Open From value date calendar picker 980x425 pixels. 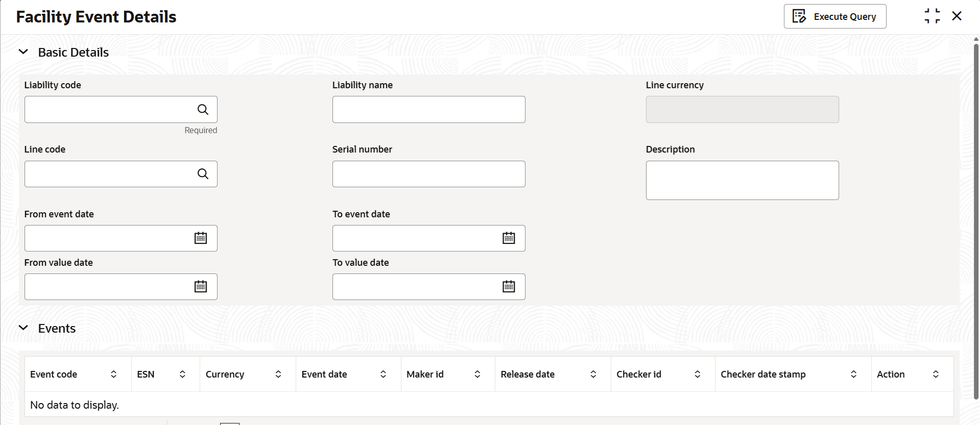tap(201, 287)
